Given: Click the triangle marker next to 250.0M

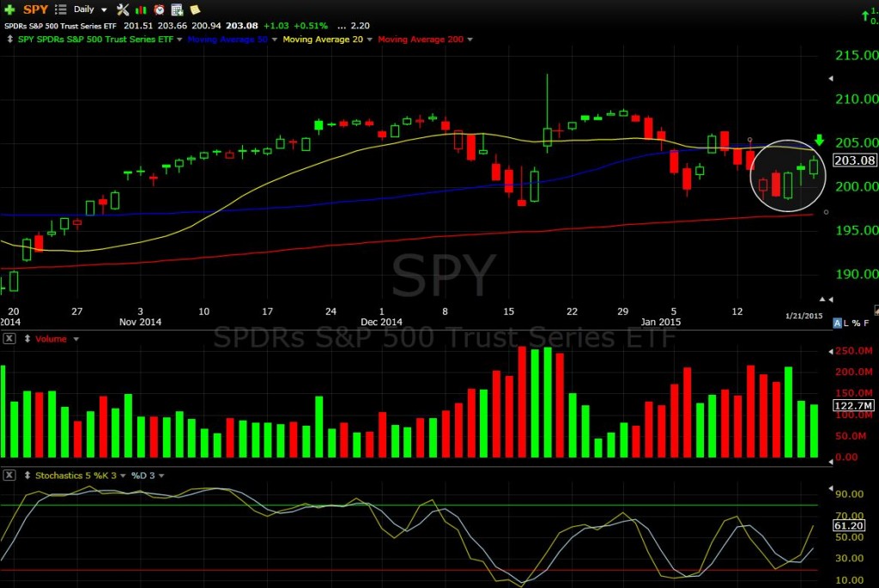Looking at the screenshot, I should (x=830, y=351).
